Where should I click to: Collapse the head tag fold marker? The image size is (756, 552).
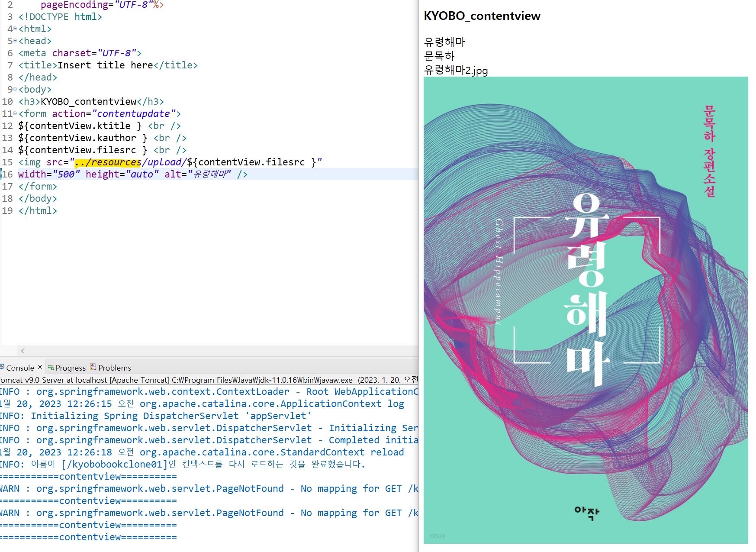click(x=15, y=41)
